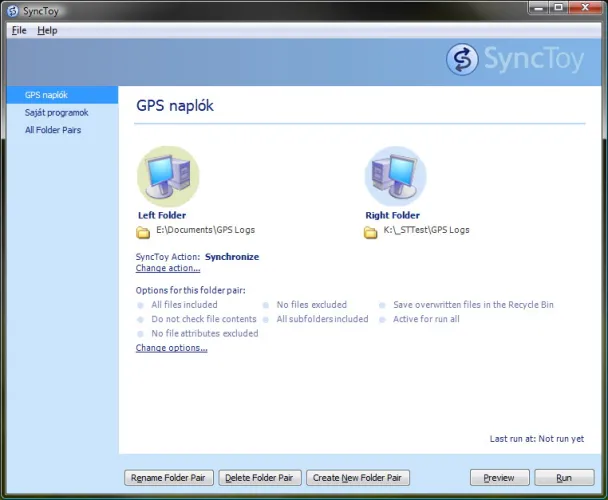This screenshot has width=608, height=500.
Task: Click the Rename Folder Pair button
Action: tap(169, 478)
